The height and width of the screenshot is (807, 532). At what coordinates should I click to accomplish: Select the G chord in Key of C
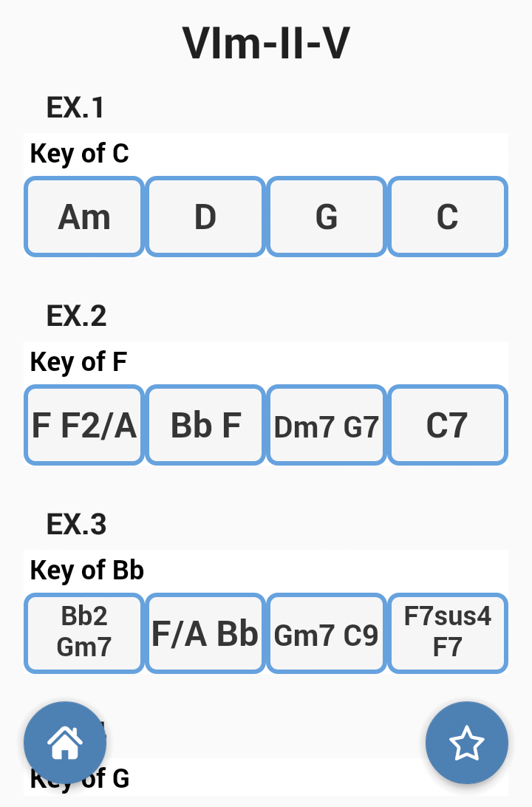[x=327, y=217]
